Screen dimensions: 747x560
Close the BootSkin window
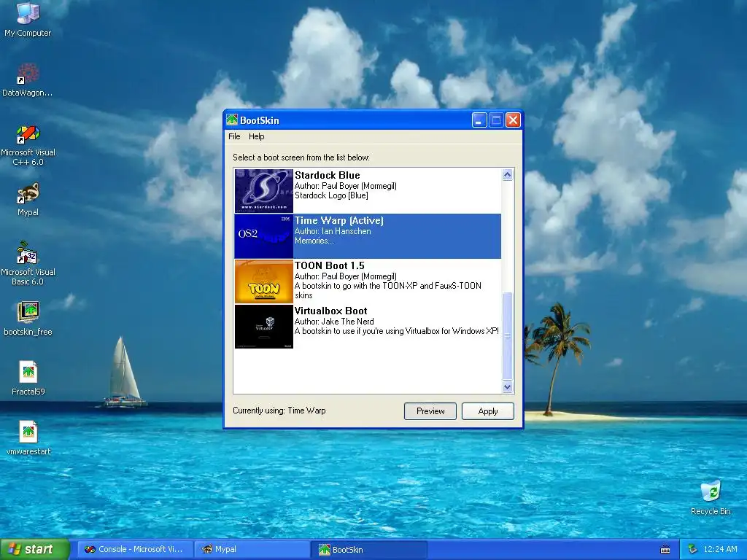(513, 120)
